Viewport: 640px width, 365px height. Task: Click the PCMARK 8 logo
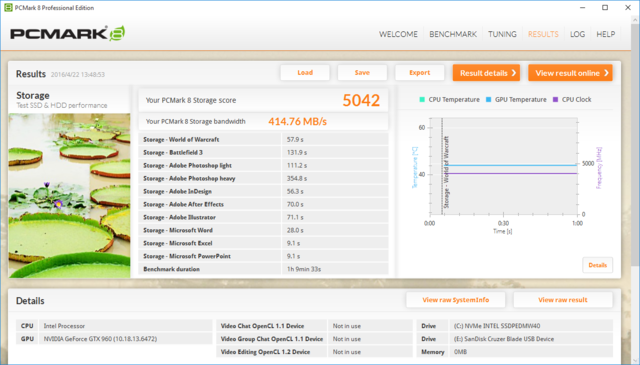pos(67,33)
